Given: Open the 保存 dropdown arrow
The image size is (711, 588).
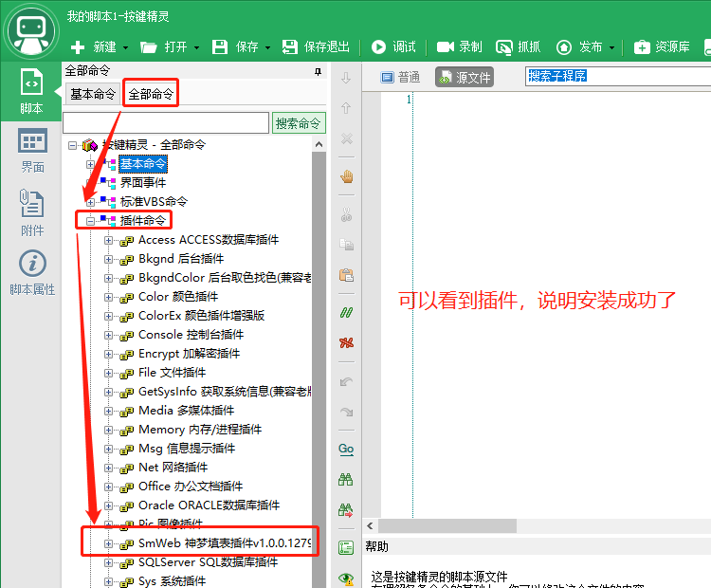Looking at the screenshot, I should click(268, 47).
